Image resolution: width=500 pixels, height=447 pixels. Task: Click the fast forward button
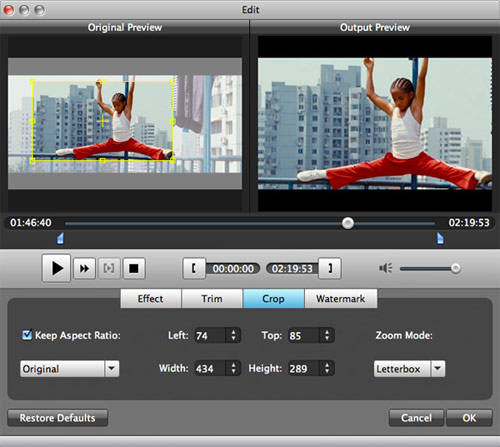(84, 268)
